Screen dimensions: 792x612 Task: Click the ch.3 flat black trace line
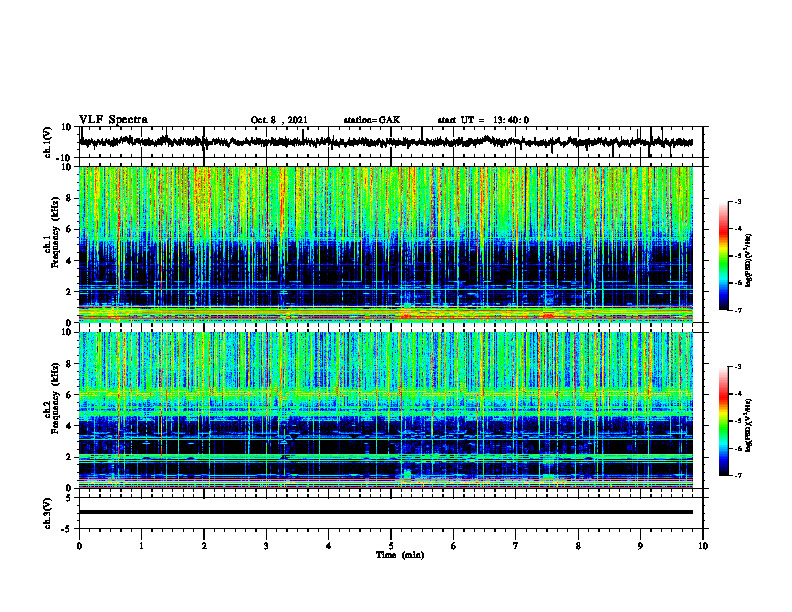(x=386, y=512)
